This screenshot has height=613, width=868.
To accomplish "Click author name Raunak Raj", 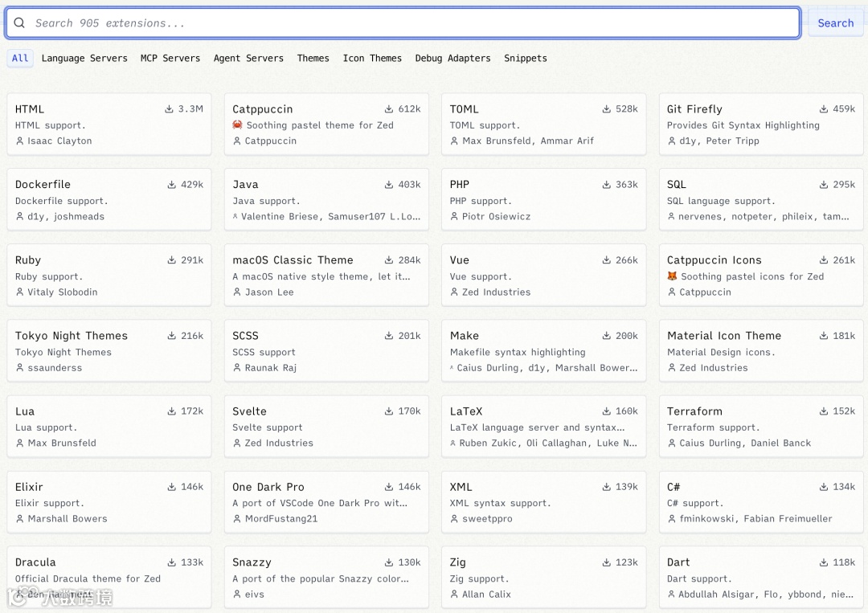I will pos(271,368).
